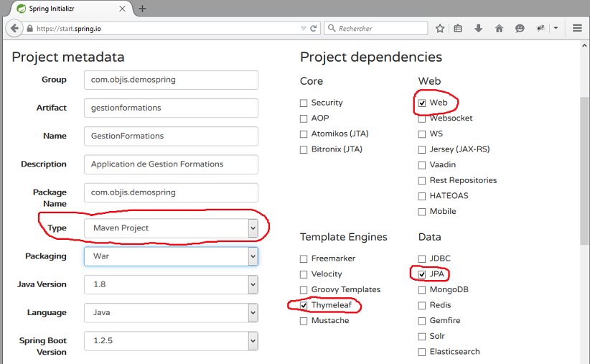Click the Description input field

(x=172, y=164)
